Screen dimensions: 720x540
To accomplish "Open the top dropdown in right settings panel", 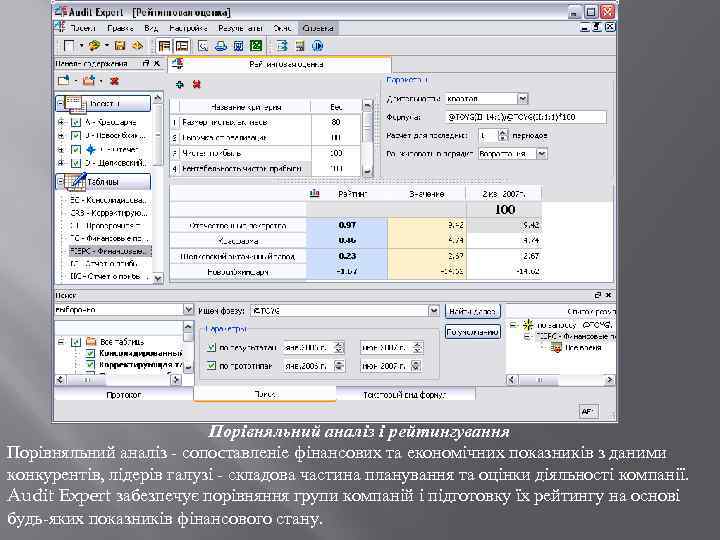I will [x=523, y=99].
